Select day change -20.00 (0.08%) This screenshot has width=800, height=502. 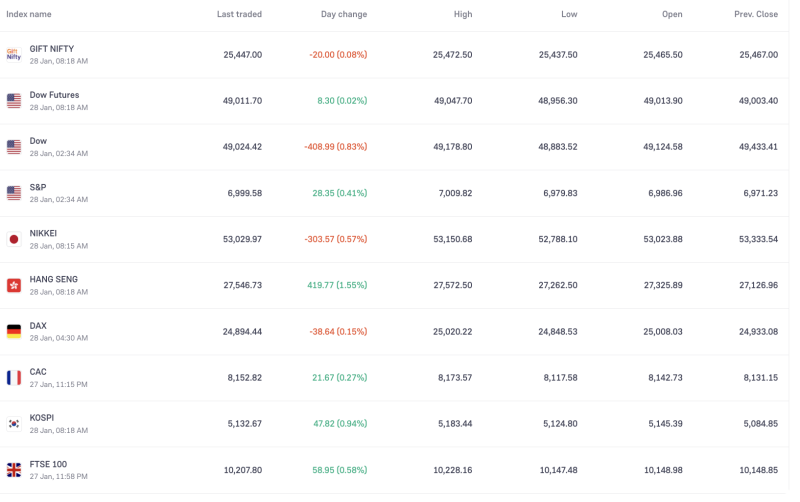pyautogui.click(x=338, y=55)
